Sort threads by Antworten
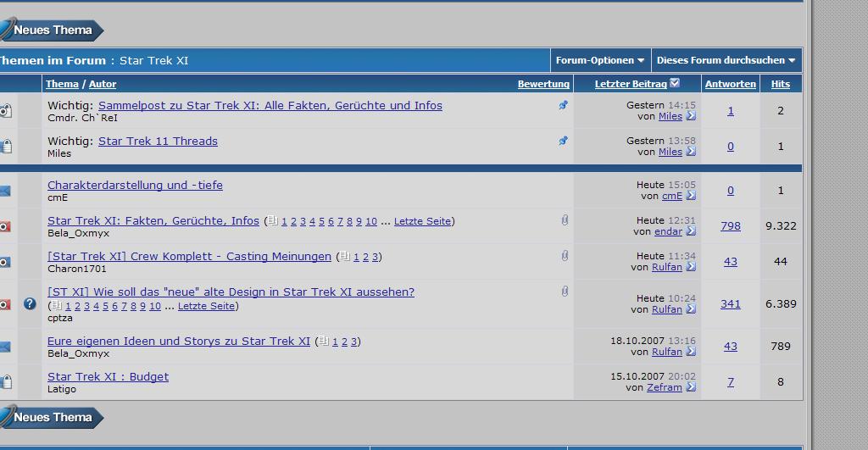This screenshot has width=868, height=450. [730, 84]
